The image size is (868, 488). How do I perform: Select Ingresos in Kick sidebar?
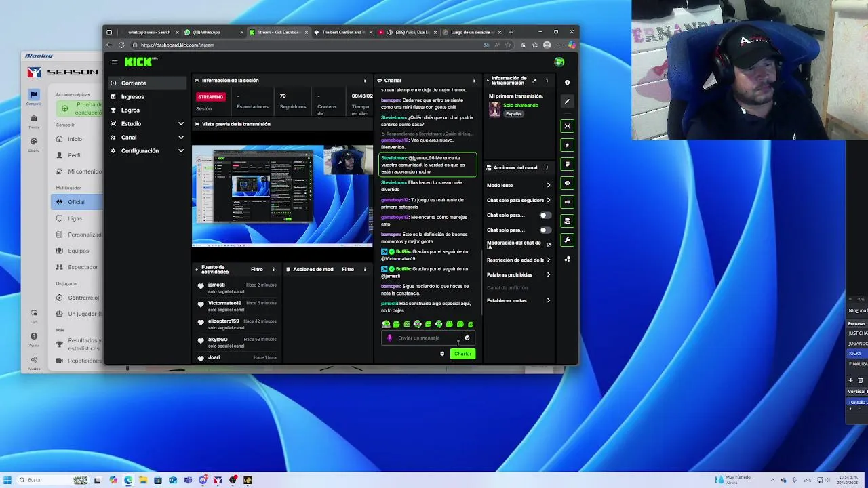tap(146, 97)
